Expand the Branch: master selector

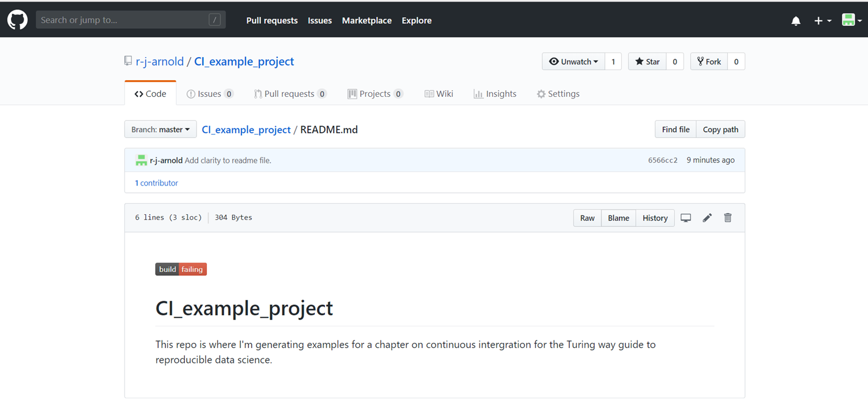point(160,130)
